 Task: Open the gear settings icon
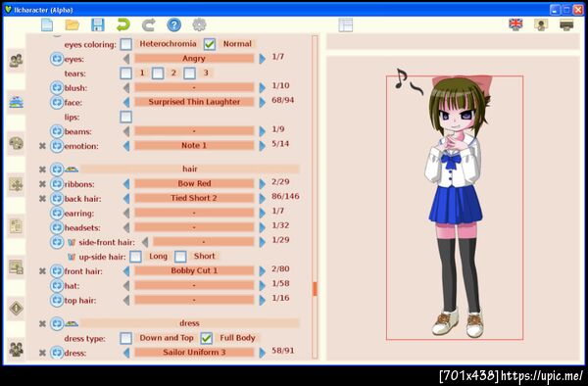pyautogui.click(x=199, y=25)
